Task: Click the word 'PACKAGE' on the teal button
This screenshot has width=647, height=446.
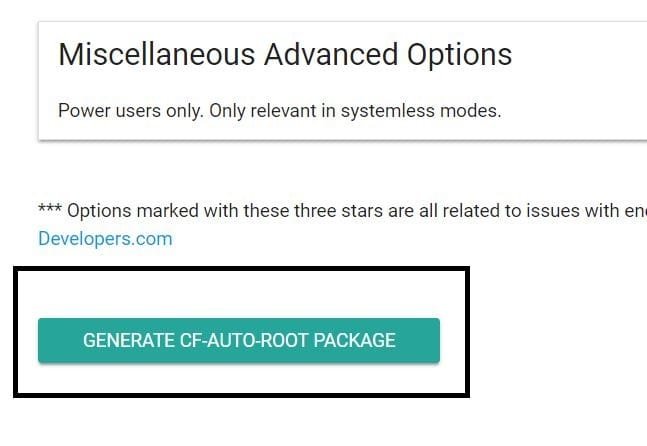Action: 355,340
